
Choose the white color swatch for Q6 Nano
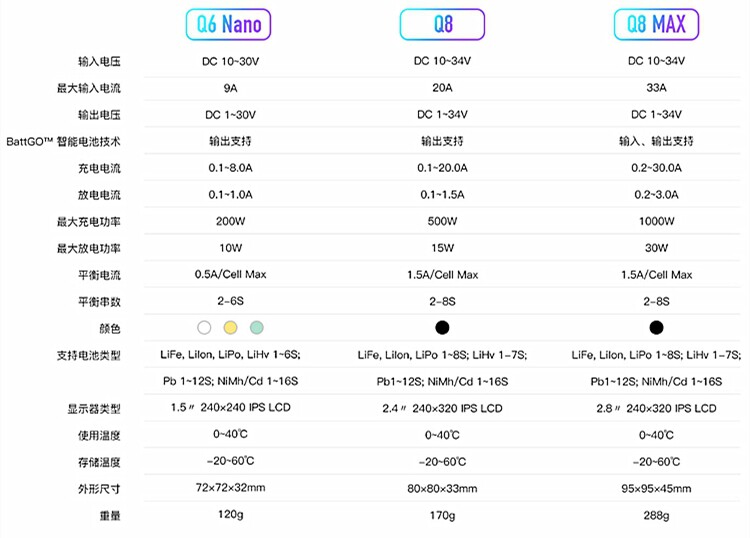click(204, 328)
